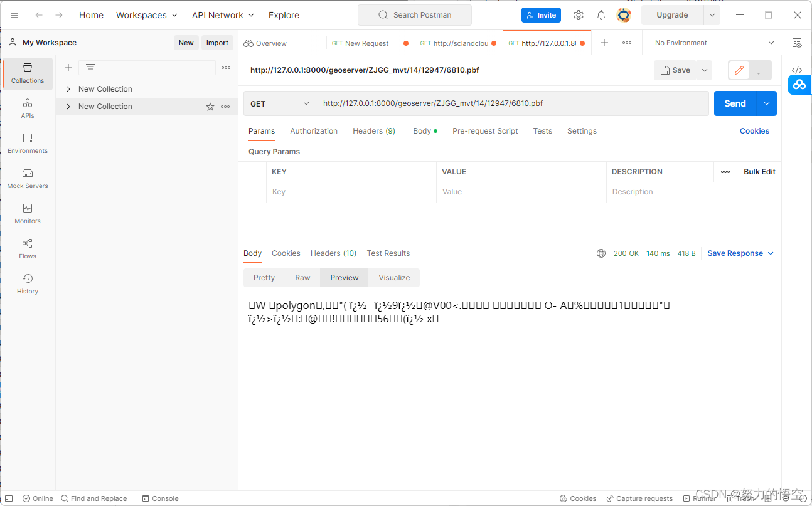Open the request Settings tab

582,131
